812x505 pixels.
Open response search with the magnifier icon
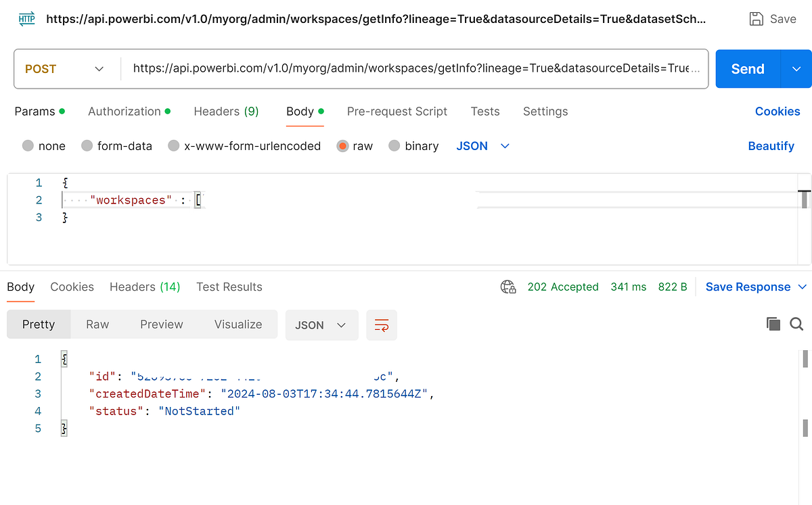click(x=796, y=324)
